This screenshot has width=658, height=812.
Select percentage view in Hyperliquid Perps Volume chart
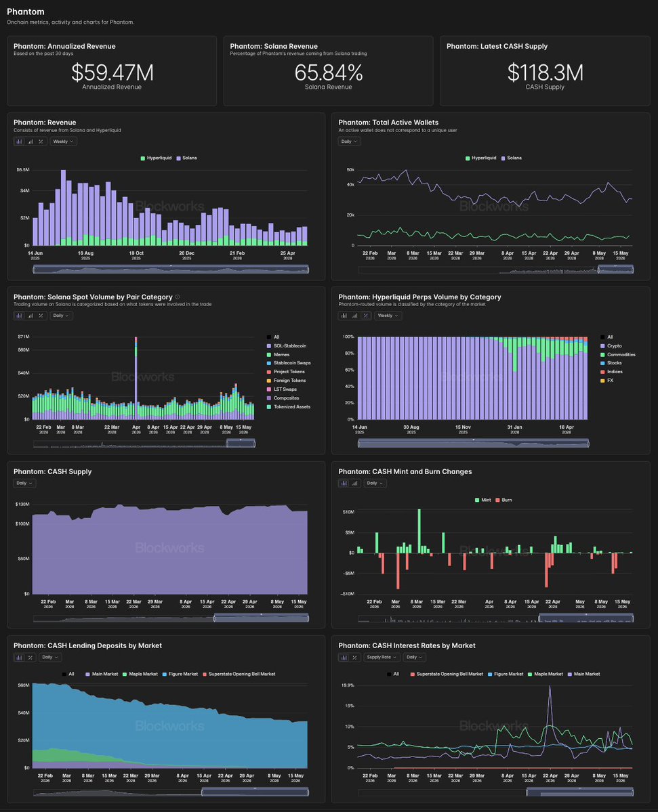point(366,316)
